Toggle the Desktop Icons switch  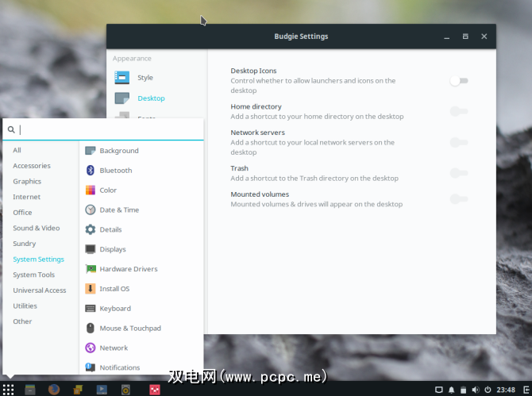tap(459, 81)
